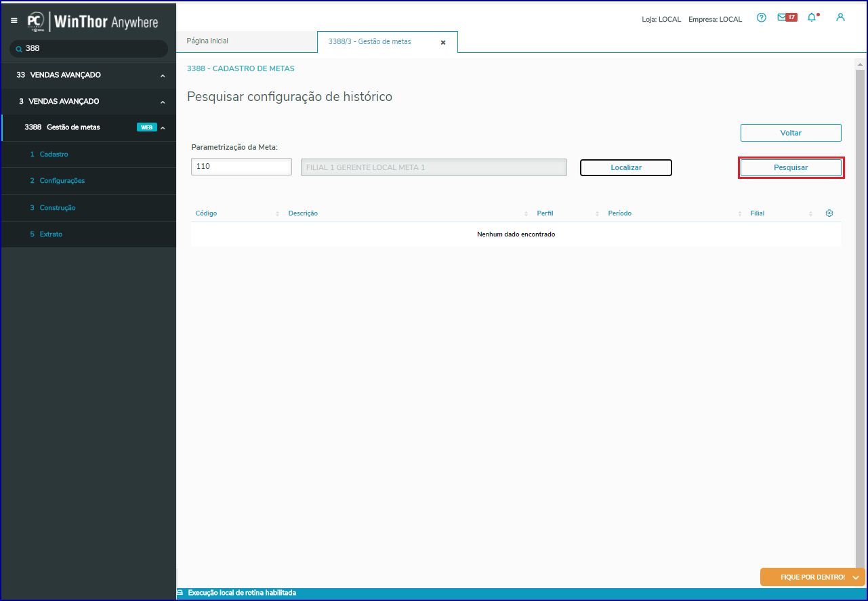
Task: Collapse the 33 VENDAS AVANÇADO group
Action: click(163, 75)
